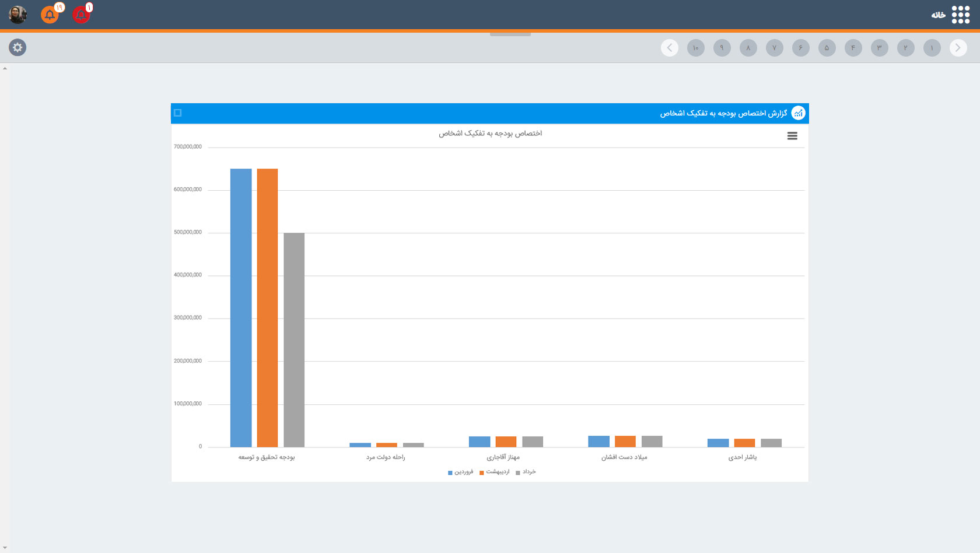980x553 pixels.
Task: Go to خانه home link
Action: coord(938,15)
